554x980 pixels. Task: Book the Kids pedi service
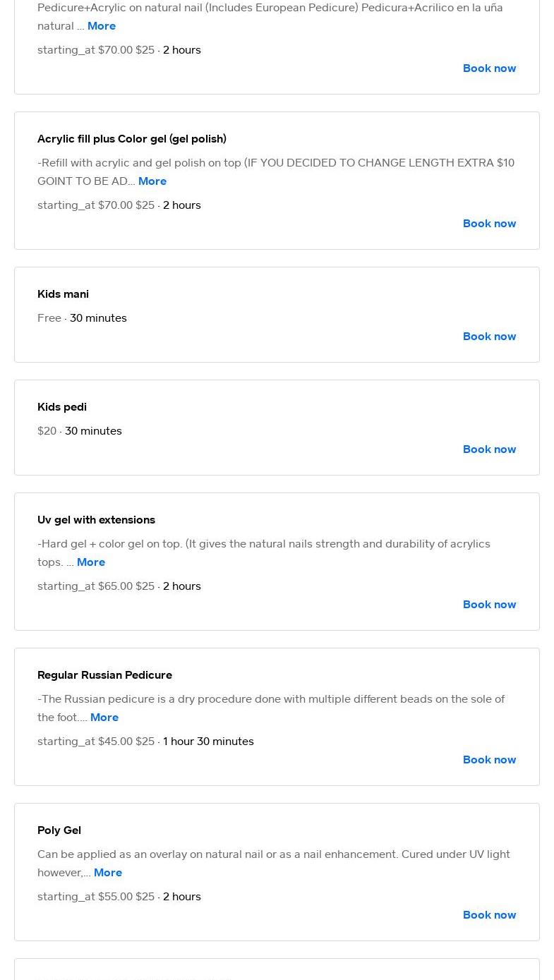pos(489,449)
